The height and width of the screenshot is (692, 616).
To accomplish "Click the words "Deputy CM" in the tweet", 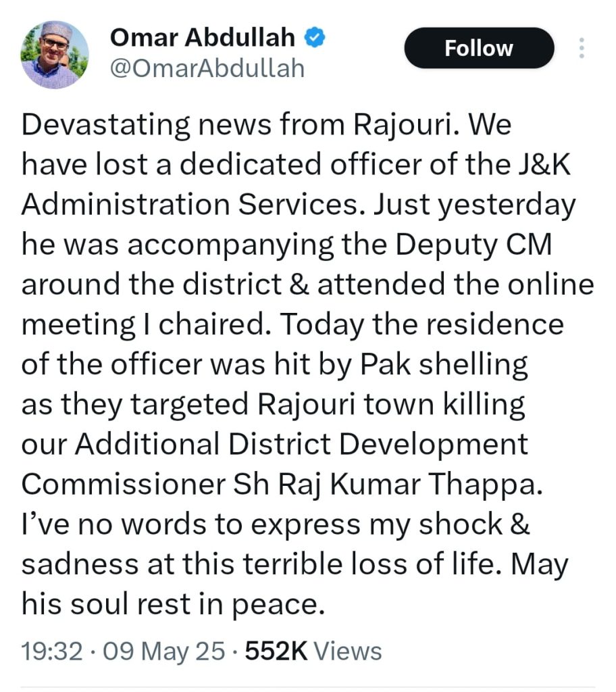I will pos(474,245).
